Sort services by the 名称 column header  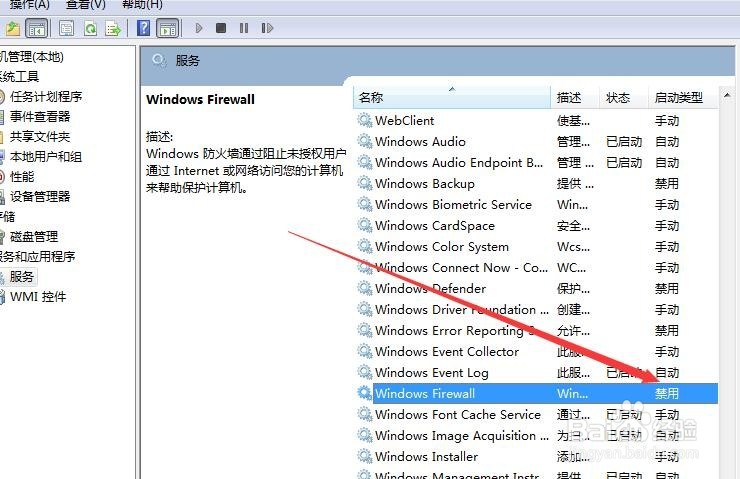point(452,98)
